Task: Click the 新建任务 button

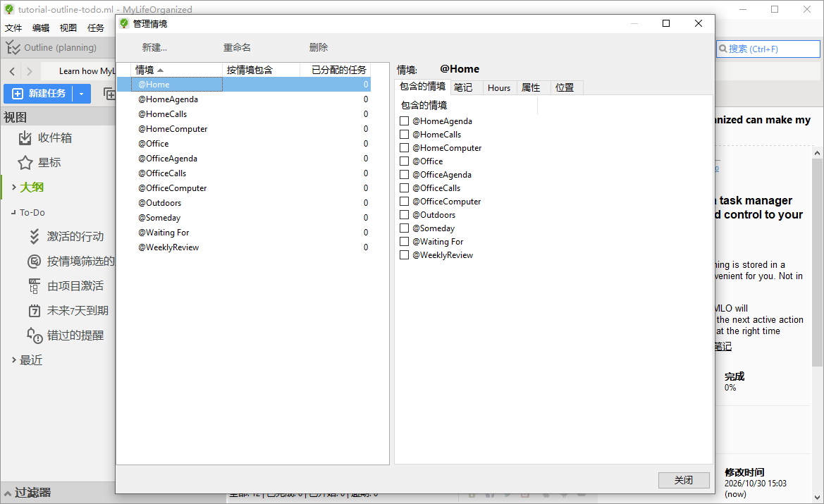Action: click(39, 94)
